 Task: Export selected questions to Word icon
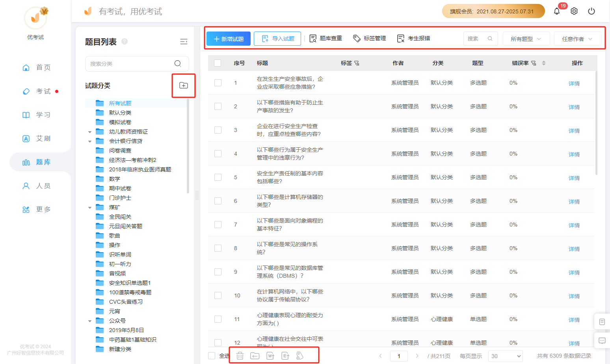pos(270,356)
